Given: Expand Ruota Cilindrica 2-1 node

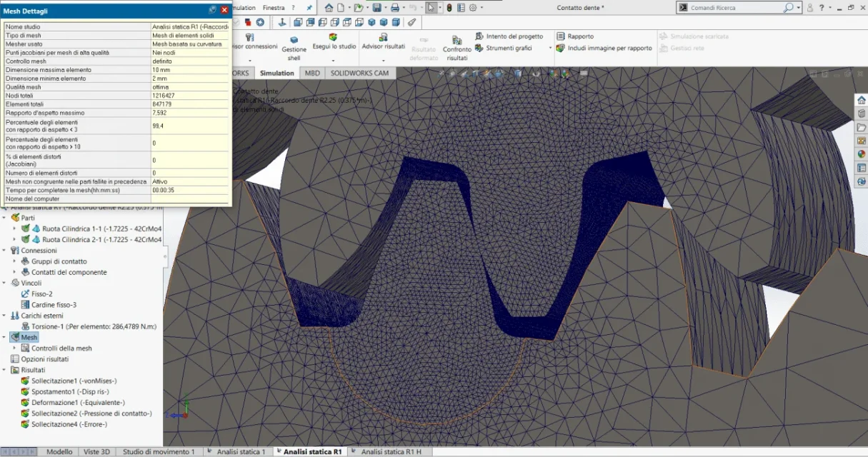Looking at the screenshot, I should 15,239.
